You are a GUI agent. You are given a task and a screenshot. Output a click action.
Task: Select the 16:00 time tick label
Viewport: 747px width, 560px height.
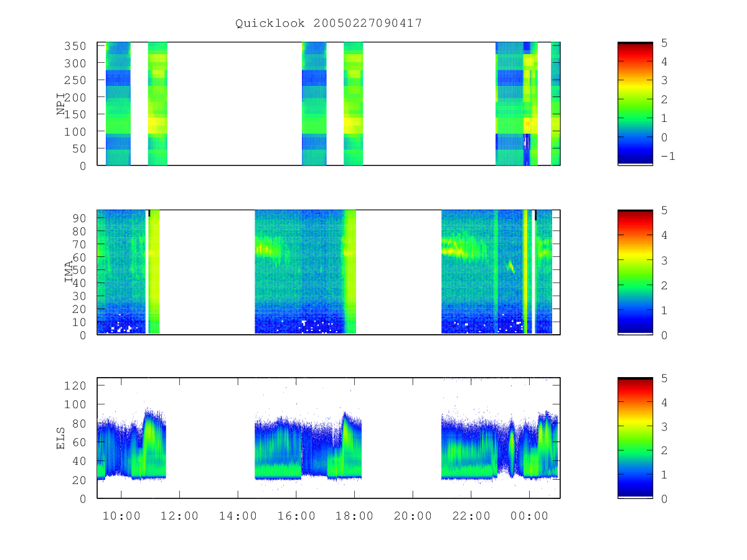click(296, 516)
